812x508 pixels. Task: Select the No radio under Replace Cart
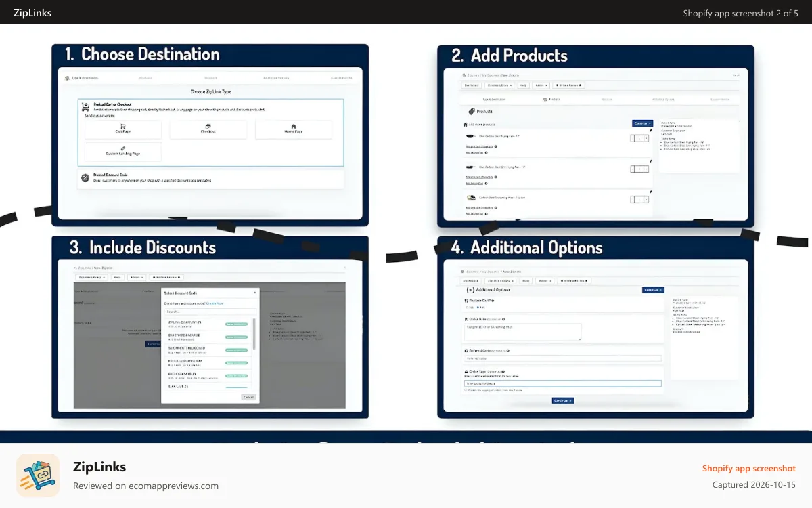coord(467,308)
